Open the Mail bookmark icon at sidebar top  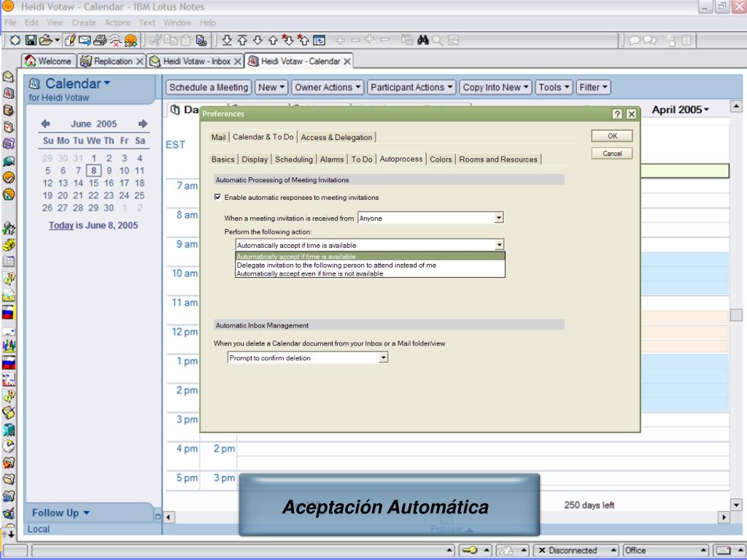(x=9, y=77)
